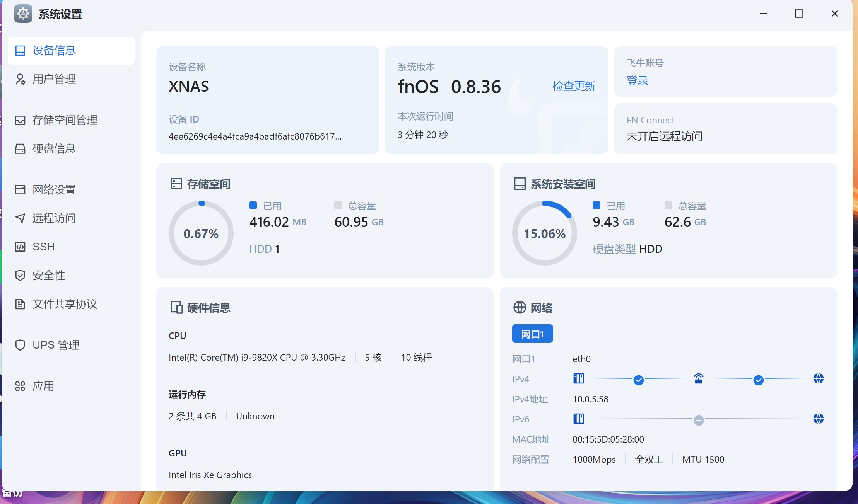Click the 存储空间 header icon
The image size is (858, 504).
point(176,184)
